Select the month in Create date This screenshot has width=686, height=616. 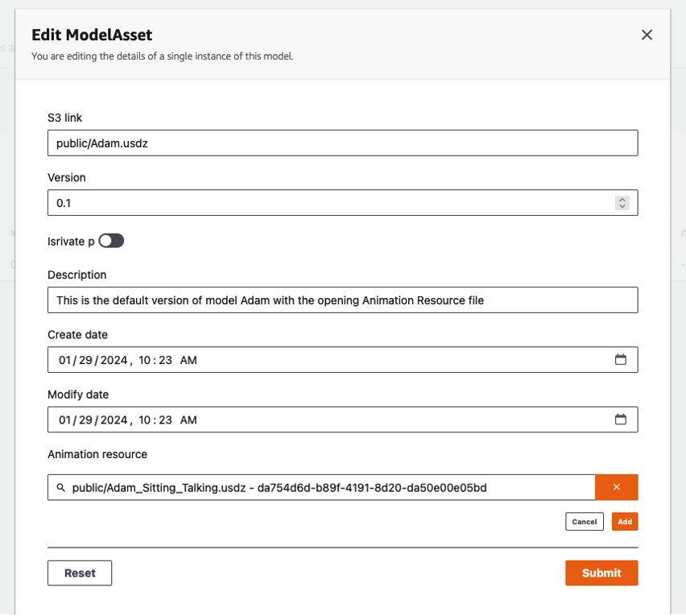click(x=64, y=360)
